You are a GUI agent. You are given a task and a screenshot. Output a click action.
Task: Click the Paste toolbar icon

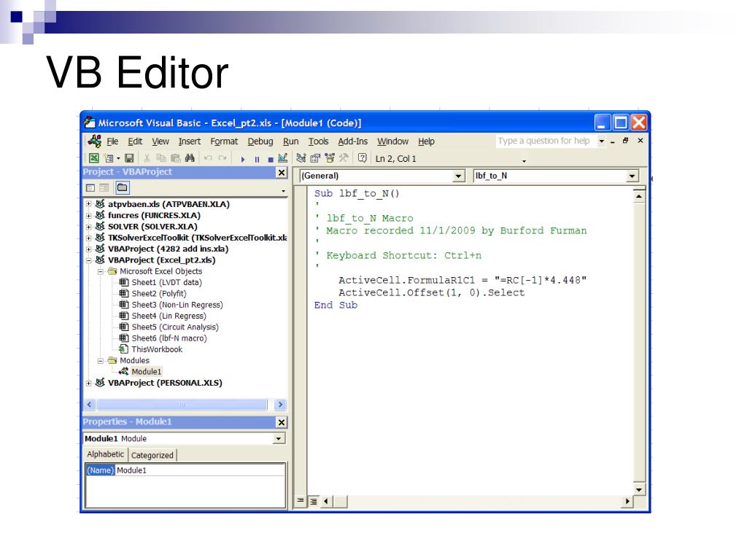(x=176, y=158)
